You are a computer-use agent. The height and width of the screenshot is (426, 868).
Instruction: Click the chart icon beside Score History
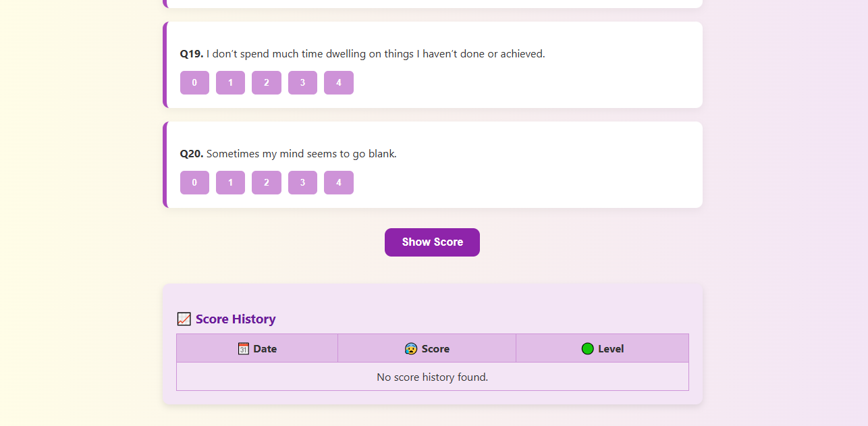[184, 319]
